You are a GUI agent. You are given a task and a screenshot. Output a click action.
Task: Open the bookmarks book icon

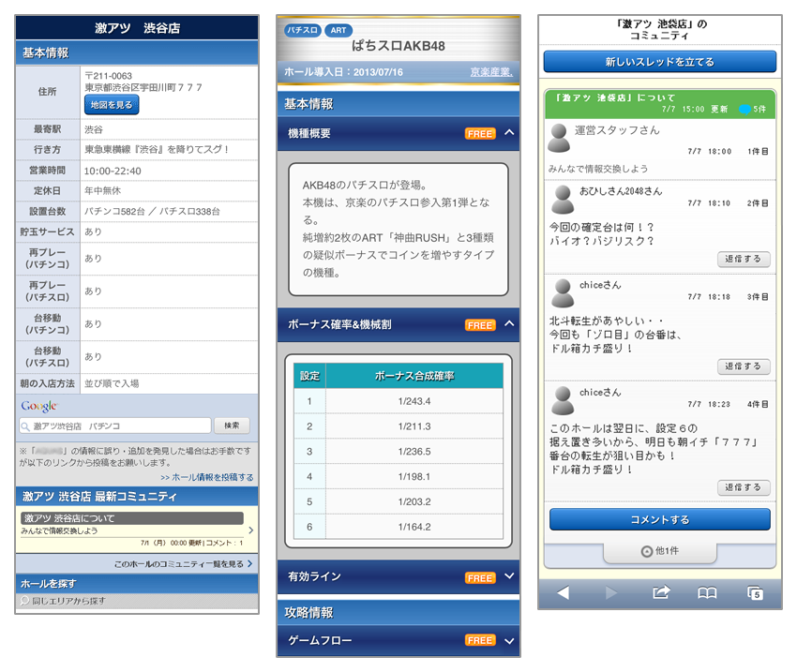[707, 592]
